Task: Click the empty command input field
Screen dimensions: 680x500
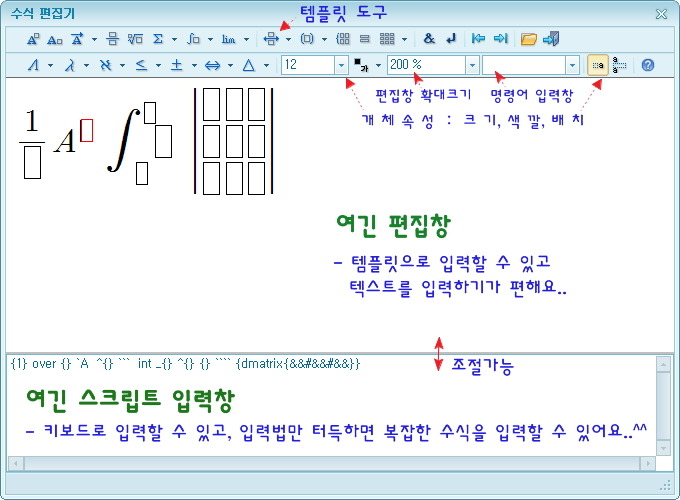Action: coord(524,65)
